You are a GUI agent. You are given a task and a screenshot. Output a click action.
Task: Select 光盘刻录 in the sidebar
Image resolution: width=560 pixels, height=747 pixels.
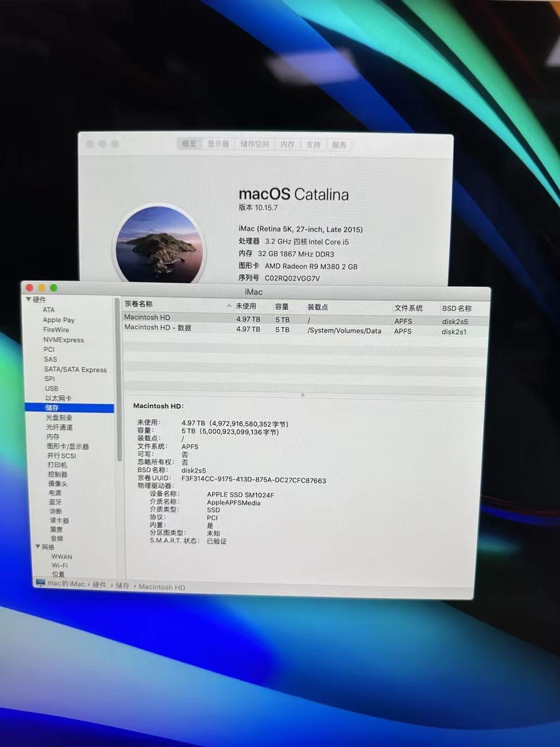tap(59, 418)
